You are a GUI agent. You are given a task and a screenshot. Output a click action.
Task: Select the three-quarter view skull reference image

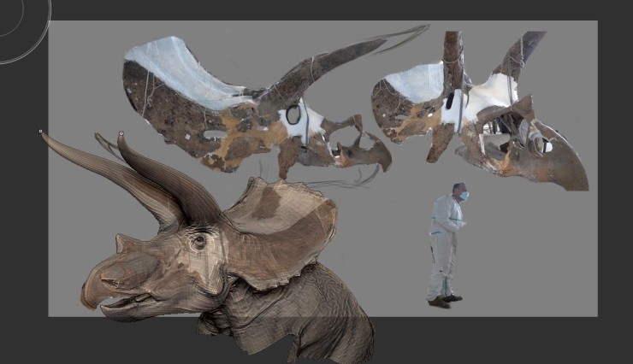[480, 110]
